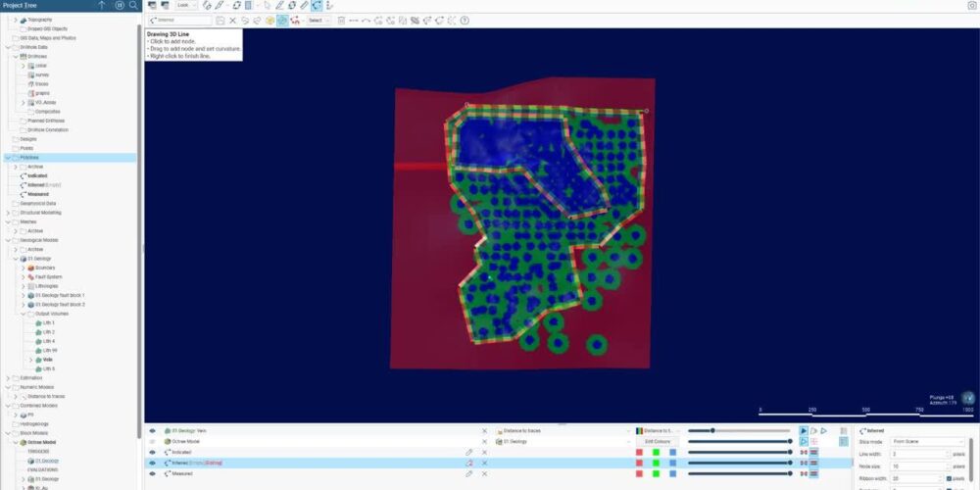Screen dimensions: 980x490
Task: Save the polyline with the disk icon
Action: pyautogui.click(x=220, y=20)
